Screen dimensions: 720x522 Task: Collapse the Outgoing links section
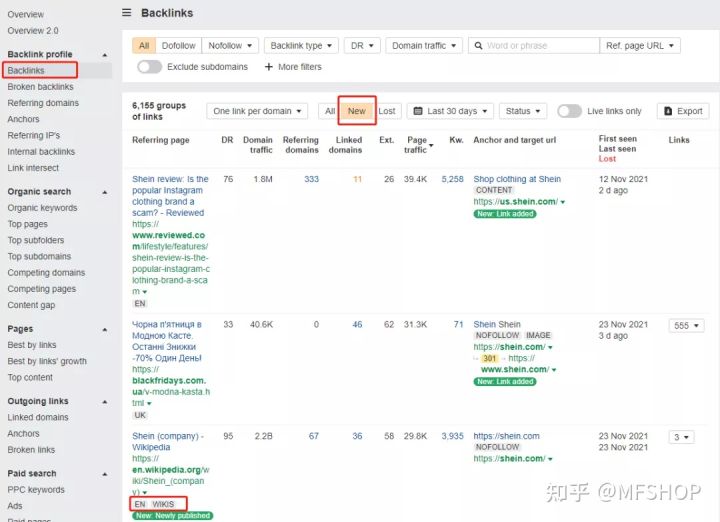click(x=105, y=401)
